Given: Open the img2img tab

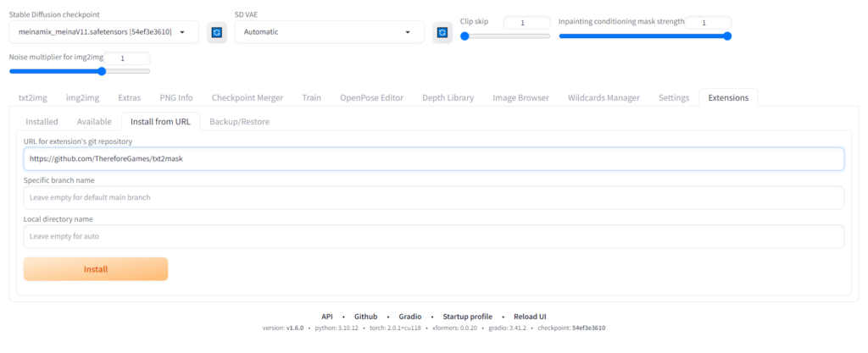Looking at the screenshot, I should click(x=82, y=97).
